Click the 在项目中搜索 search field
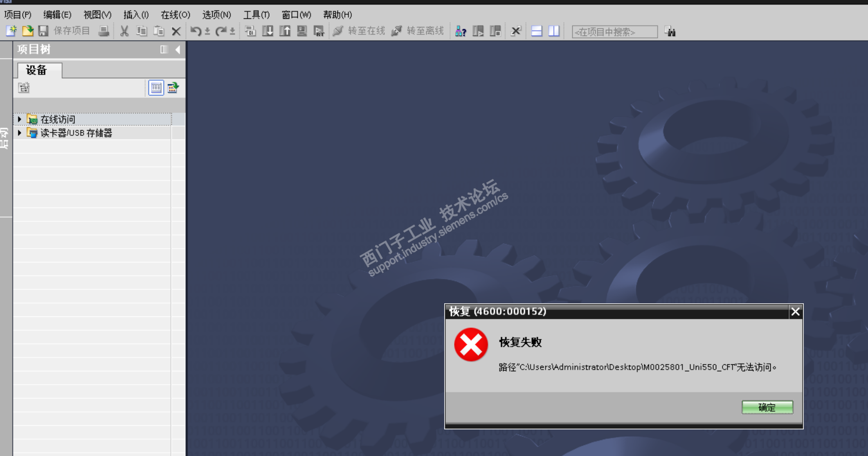The height and width of the screenshot is (456, 868). coord(614,32)
